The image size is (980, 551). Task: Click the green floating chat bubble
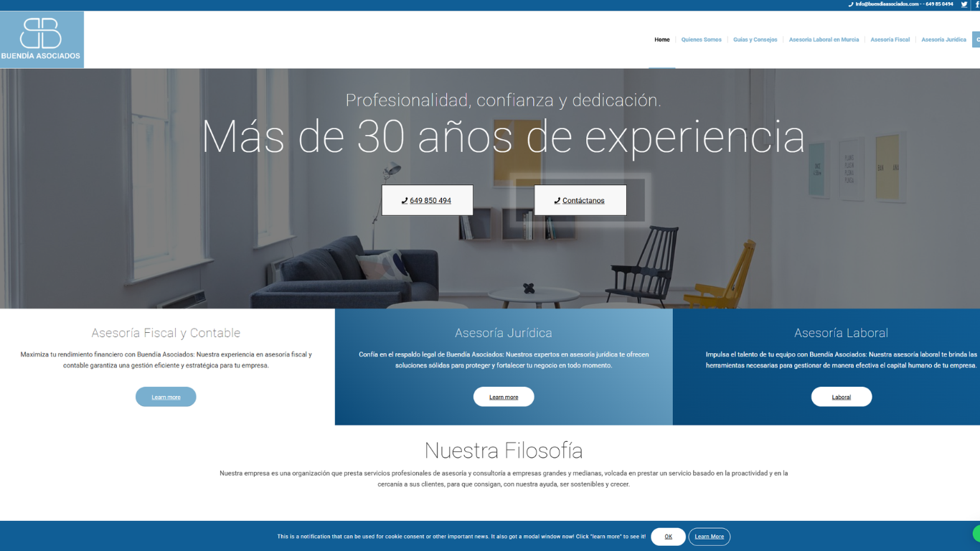pos(976,533)
